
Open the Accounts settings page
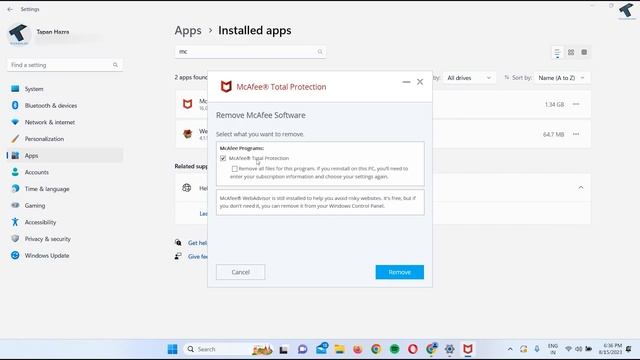pyautogui.click(x=65, y=172)
